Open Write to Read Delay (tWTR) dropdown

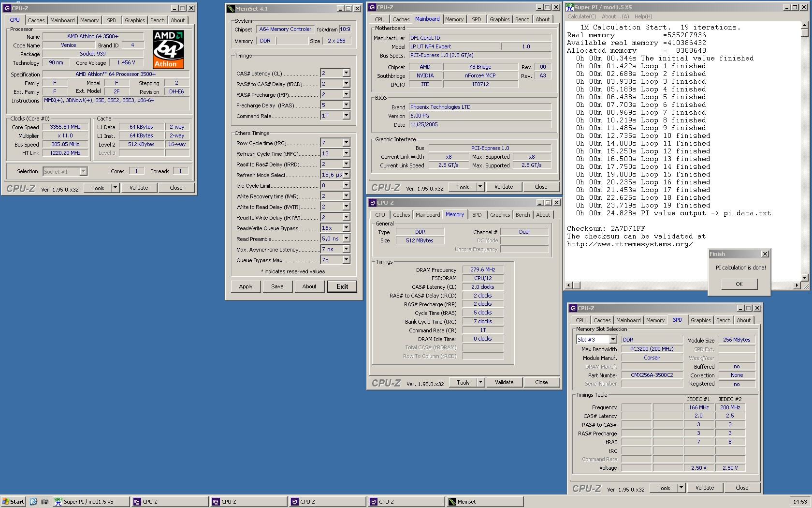pos(346,207)
